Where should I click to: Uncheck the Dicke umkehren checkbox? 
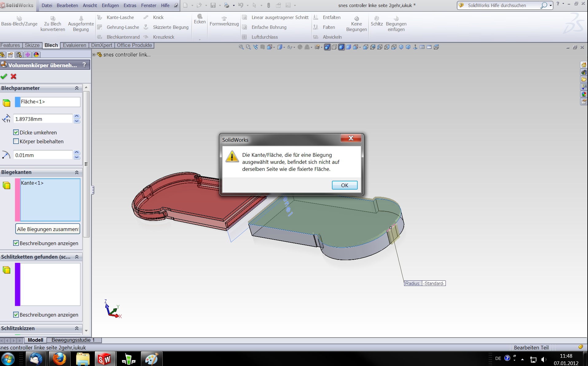(16, 133)
